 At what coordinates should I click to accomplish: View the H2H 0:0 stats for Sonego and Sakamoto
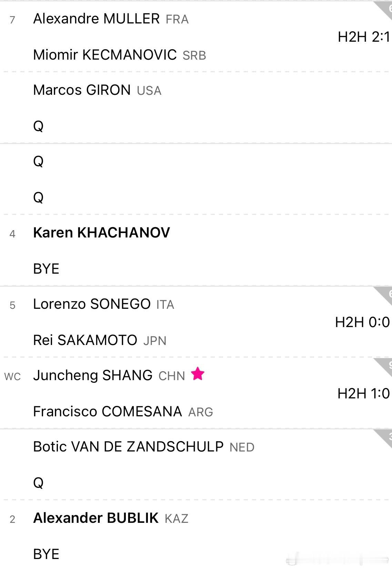(362, 322)
